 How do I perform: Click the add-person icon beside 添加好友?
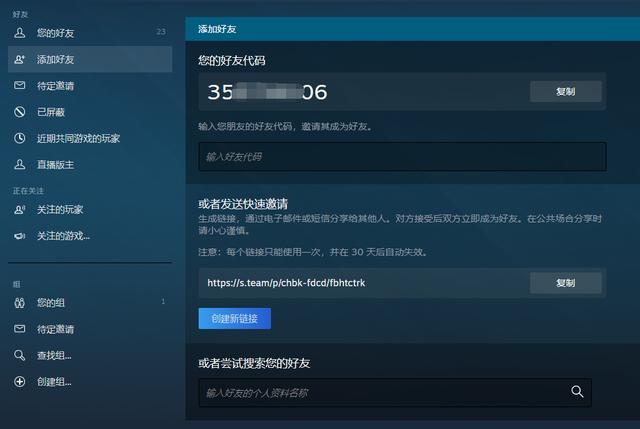tap(20, 59)
